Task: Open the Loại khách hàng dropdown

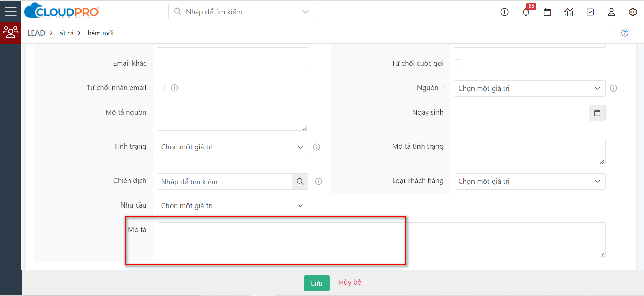Action: (x=530, y=181)
